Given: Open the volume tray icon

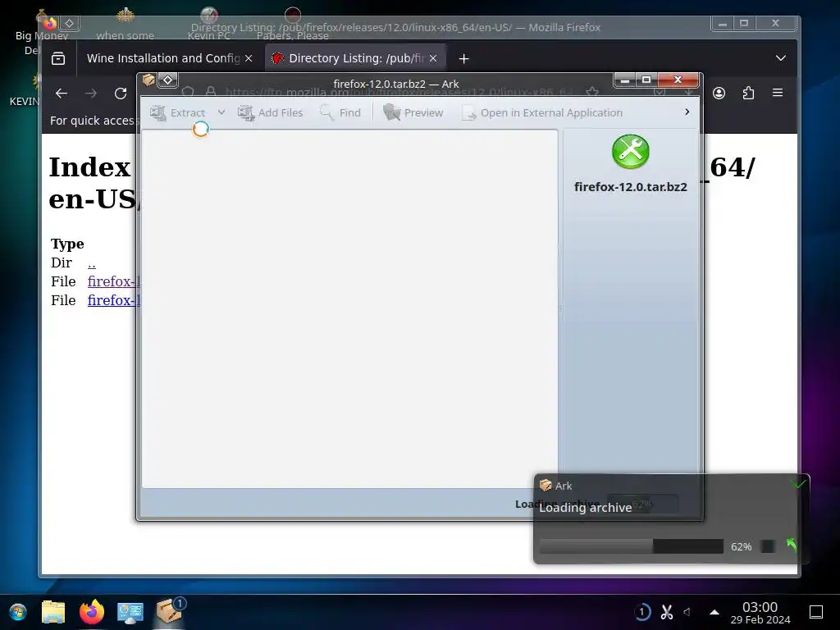Looking at the screenshot, I should coord(687,612).
